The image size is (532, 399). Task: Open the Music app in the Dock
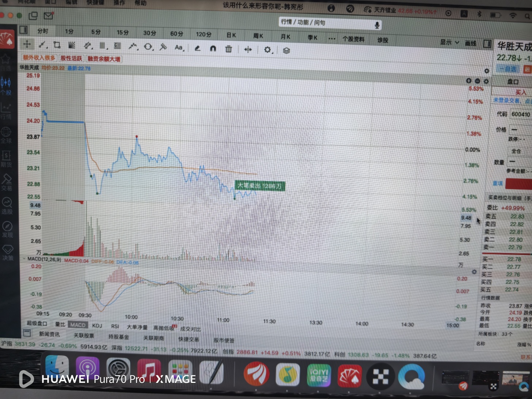pos(149,370)
